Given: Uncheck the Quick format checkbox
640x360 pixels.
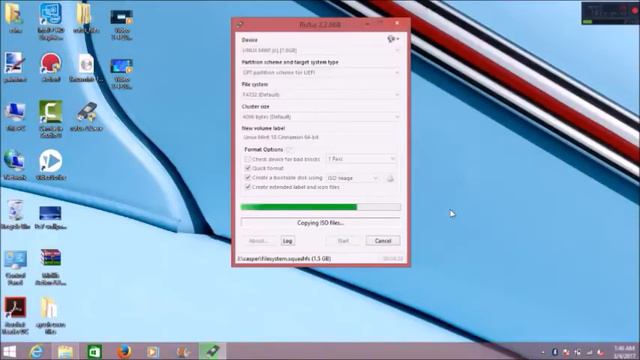Looking at the screenshot, I should (x=247, y=168).
